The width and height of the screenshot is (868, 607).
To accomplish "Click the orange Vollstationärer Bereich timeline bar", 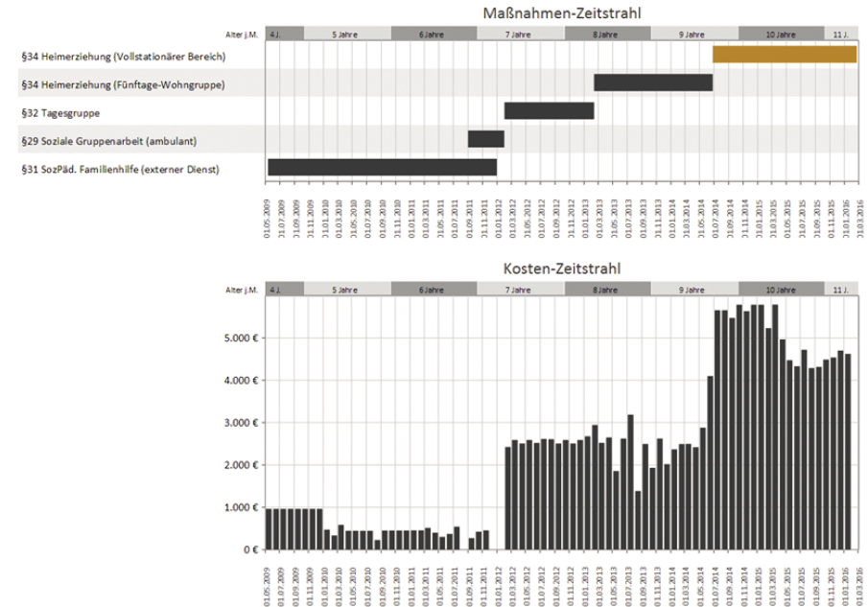I will (x=784, y=55).
